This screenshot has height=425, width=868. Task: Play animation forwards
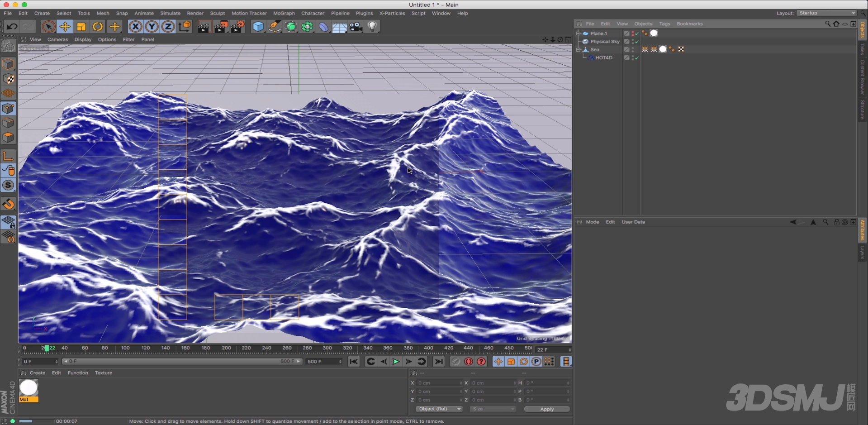[396, 361]
